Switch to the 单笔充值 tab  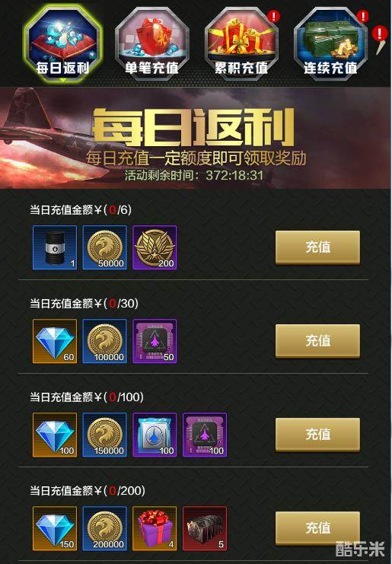pyautogui.click(x=151, y=44)
